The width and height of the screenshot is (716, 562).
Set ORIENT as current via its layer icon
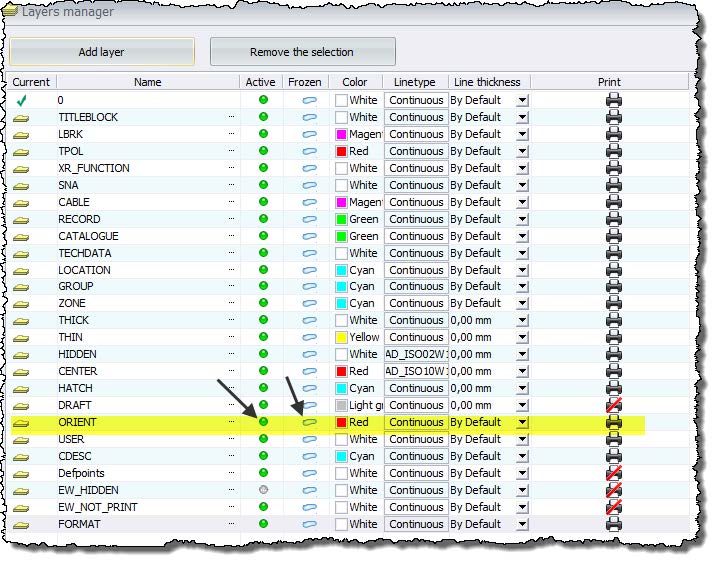coord(21,423)
